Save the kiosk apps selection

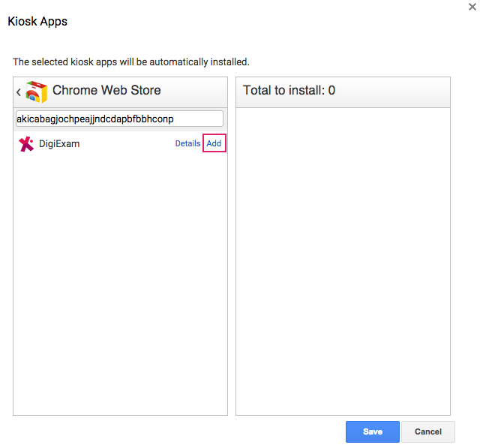coord(373,431)
